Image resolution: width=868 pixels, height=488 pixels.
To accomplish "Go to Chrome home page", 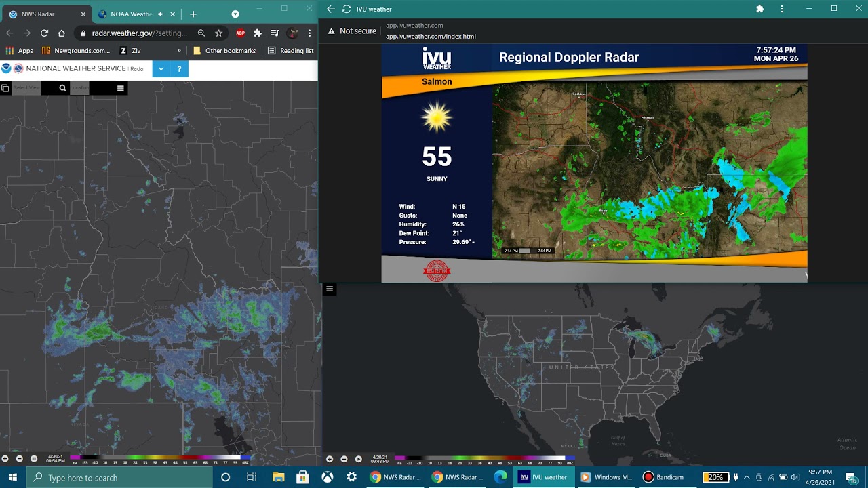I will pos(62,33).
